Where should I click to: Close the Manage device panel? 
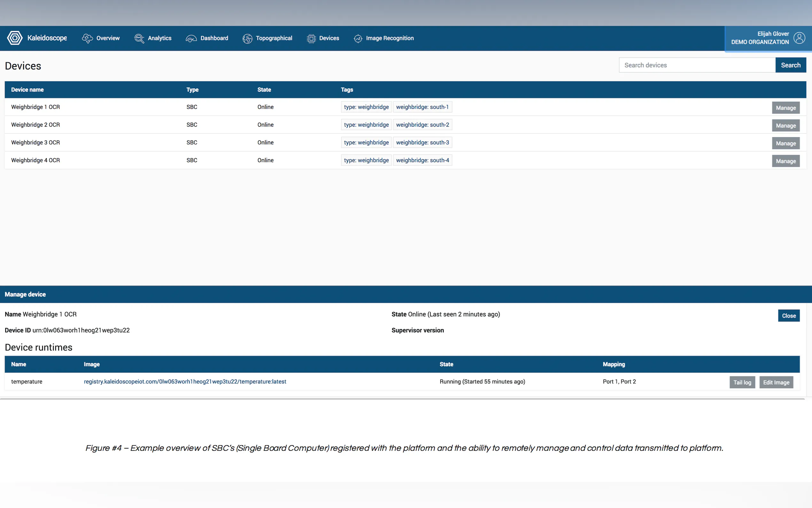pyautogui.click(x=788, y=316)
